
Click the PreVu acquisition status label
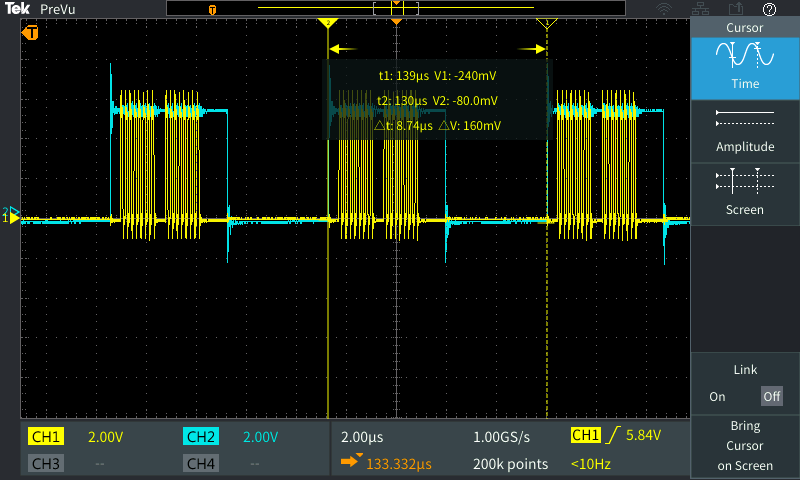point(57,9)
